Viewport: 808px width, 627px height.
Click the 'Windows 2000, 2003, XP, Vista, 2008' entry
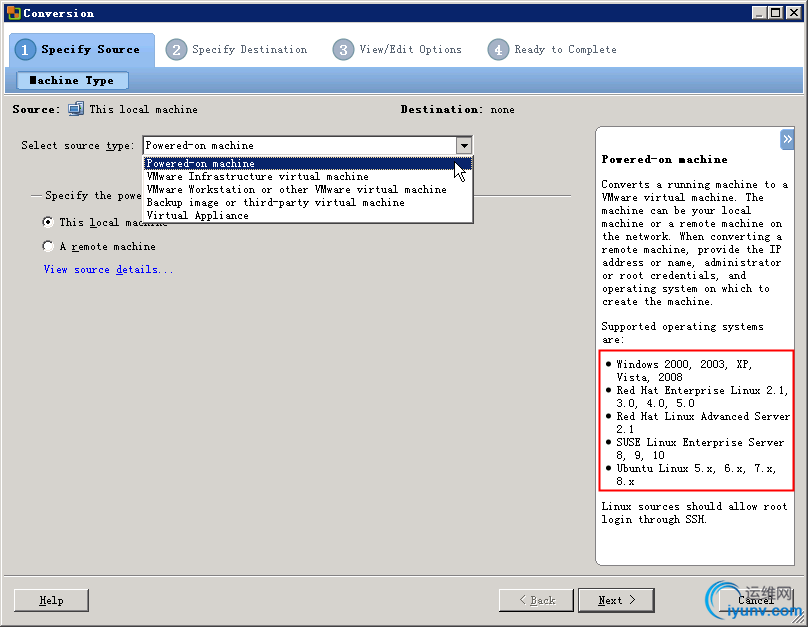[684, 370]
